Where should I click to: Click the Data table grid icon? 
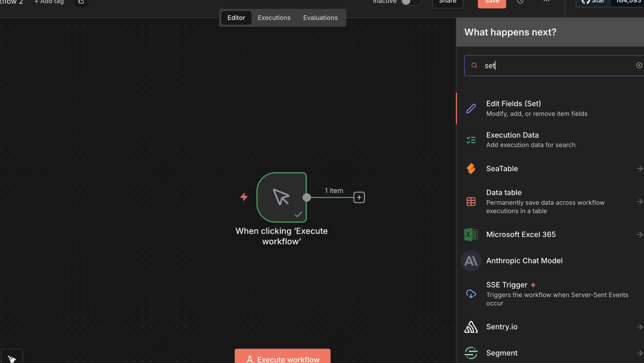471,201
